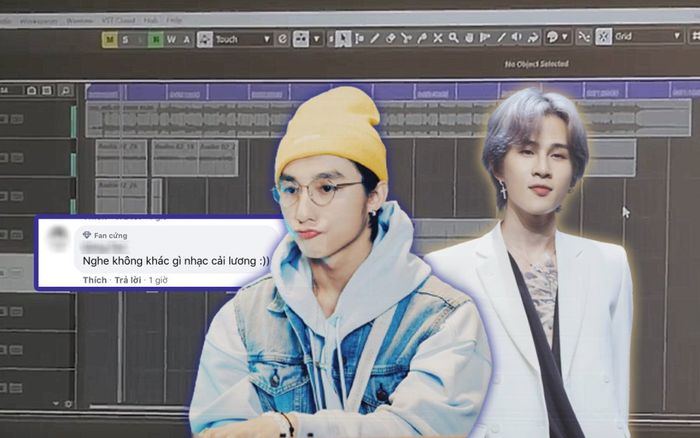
Task: Click the Snap type icon beside Grid
Action: (x=604, y=37)
